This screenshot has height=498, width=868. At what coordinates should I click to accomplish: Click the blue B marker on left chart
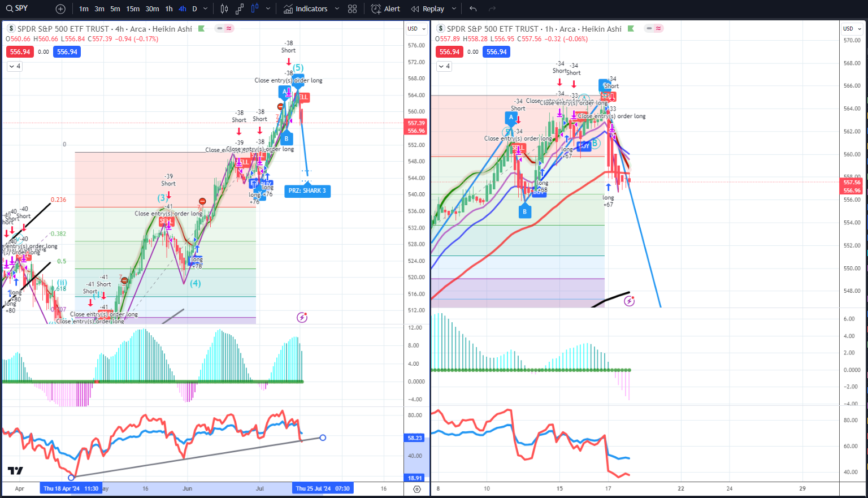pos(287,138)
